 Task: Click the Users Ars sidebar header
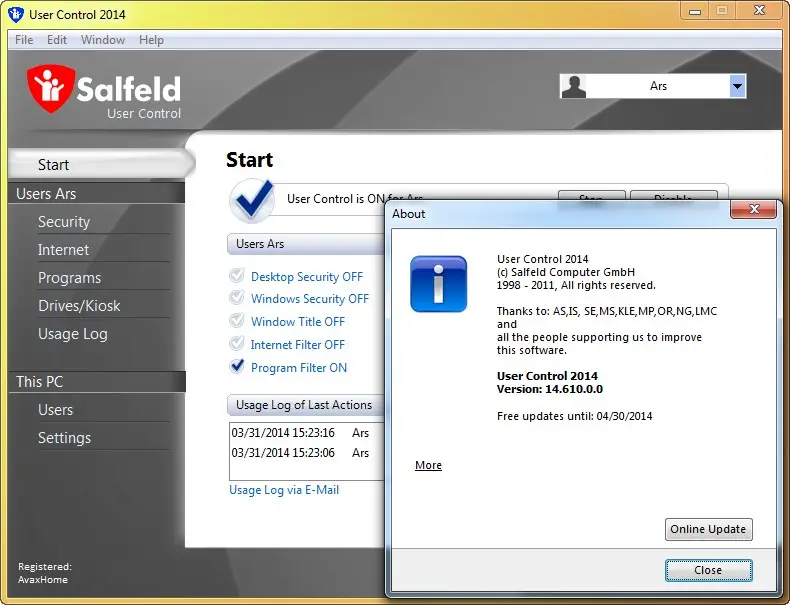coord(97,193)
